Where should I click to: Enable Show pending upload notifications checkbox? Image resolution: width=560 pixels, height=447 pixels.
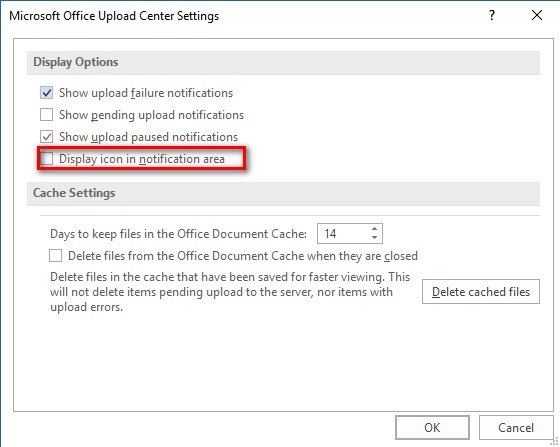(47, 115)
